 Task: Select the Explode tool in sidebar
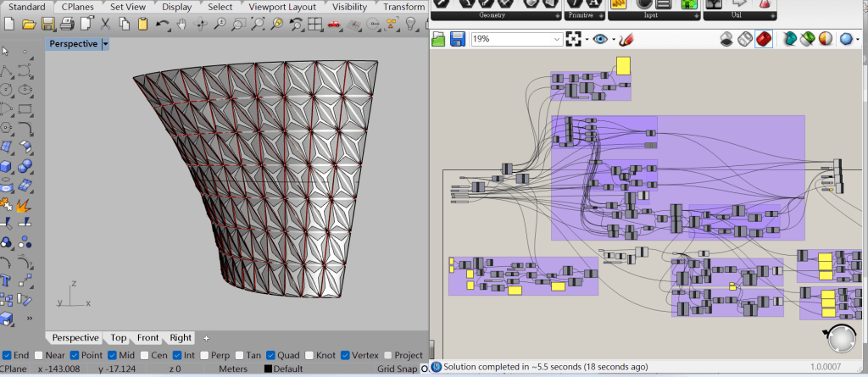[23, 205]
